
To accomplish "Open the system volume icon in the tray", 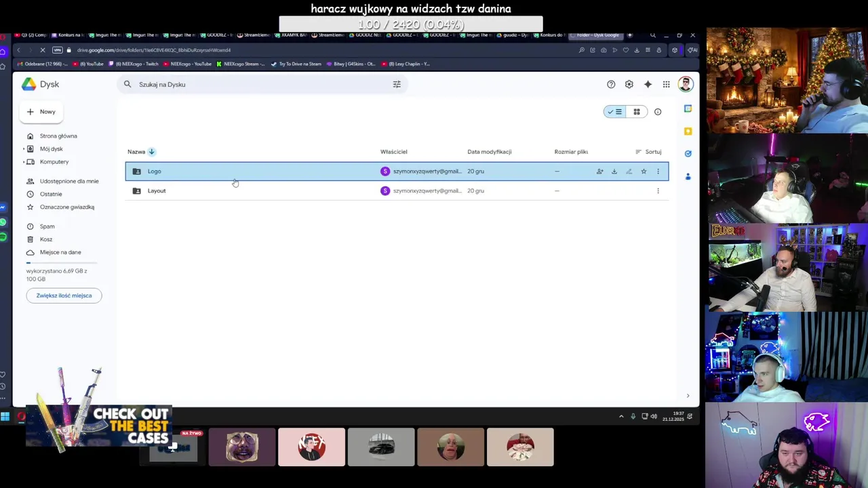I will coord(654,416).
